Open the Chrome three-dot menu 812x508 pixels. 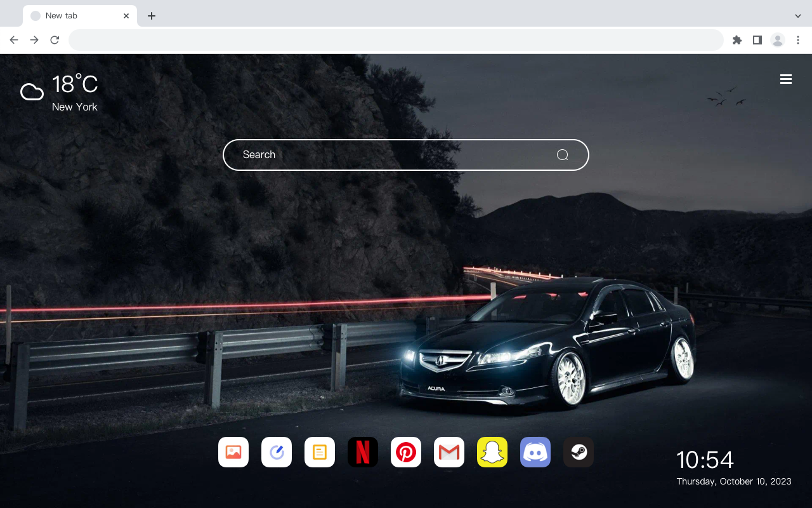click(798, 40)
